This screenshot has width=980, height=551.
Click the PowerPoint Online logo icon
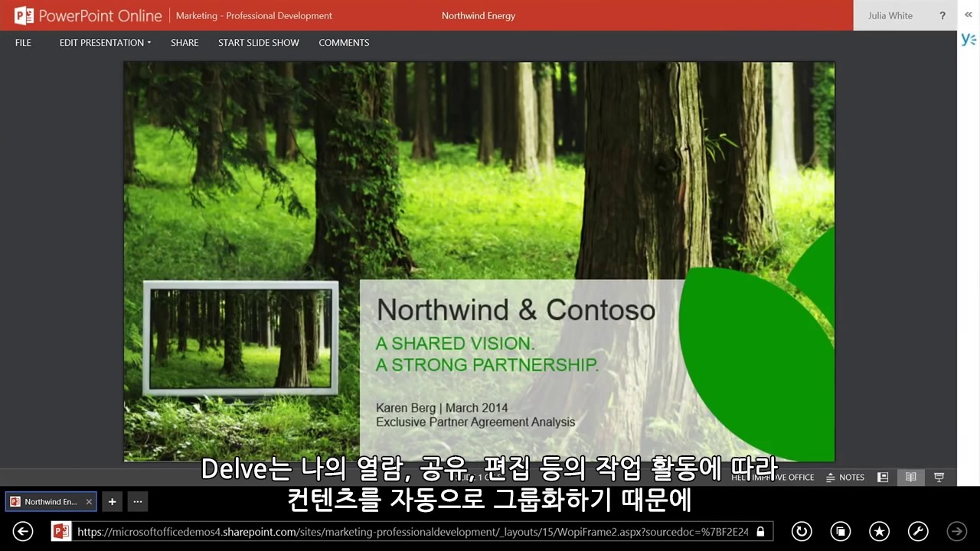24,15
